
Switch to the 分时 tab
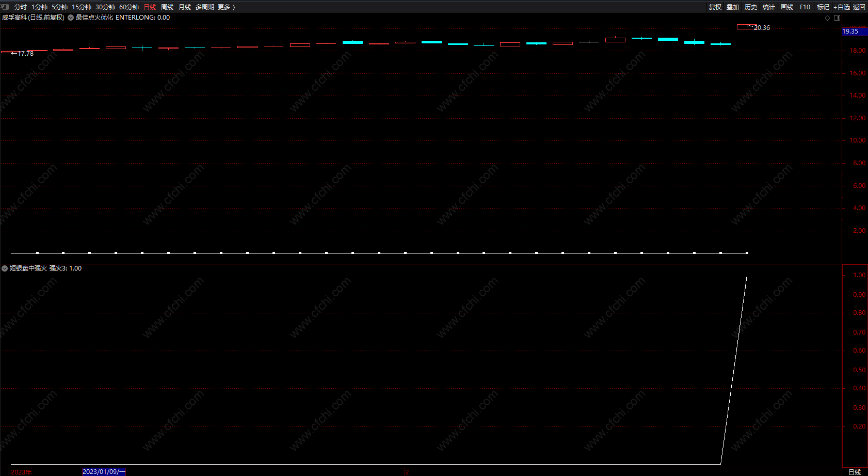click(x=21, y=7)
